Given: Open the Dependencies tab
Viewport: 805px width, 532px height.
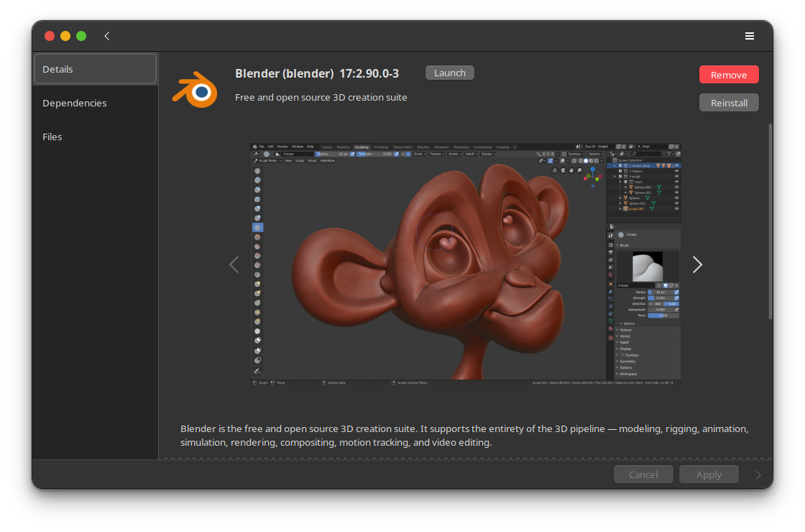Looking at the screenshot, I should 95,103.
